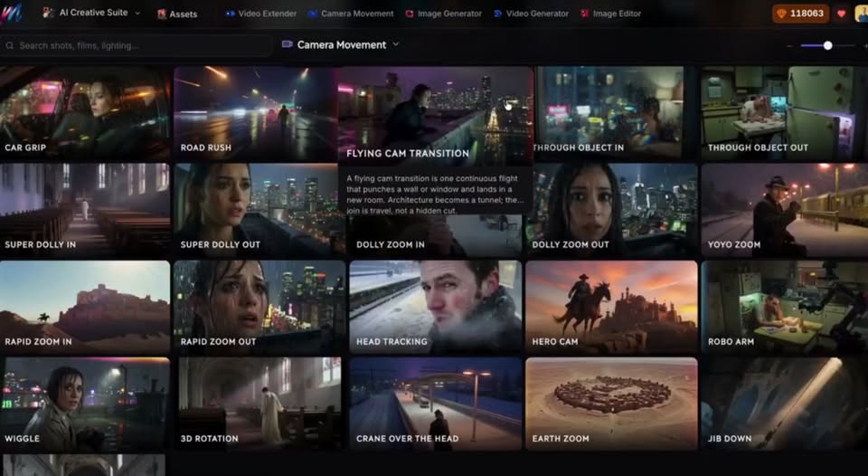Choose Crane Over The Head preset

[435, 404]
